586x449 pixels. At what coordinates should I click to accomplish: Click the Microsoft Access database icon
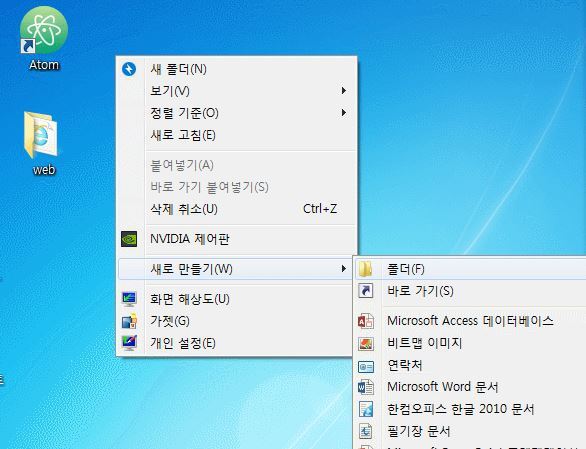coord(366,321)
